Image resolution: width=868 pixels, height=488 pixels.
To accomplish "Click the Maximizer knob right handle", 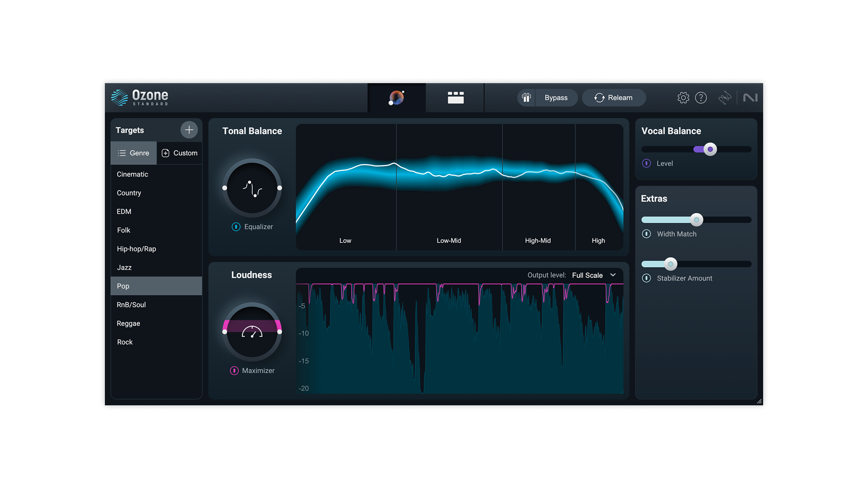I will point(280,332).
